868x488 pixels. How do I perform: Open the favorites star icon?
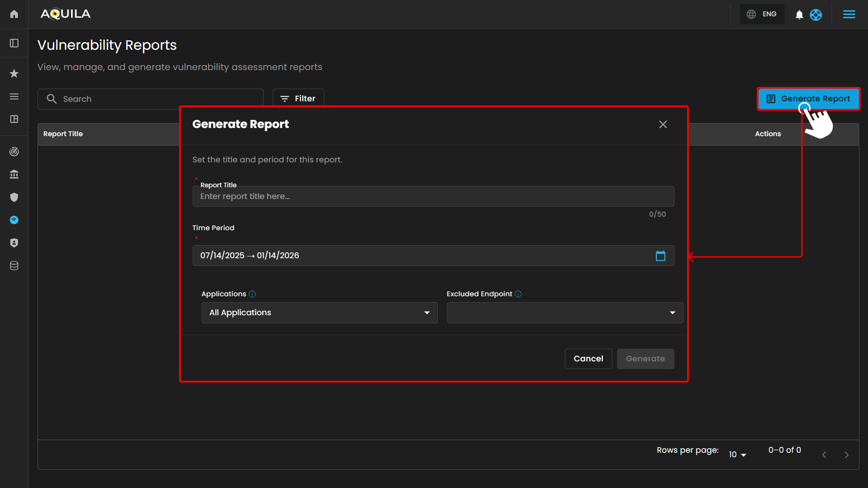[14, 73]
